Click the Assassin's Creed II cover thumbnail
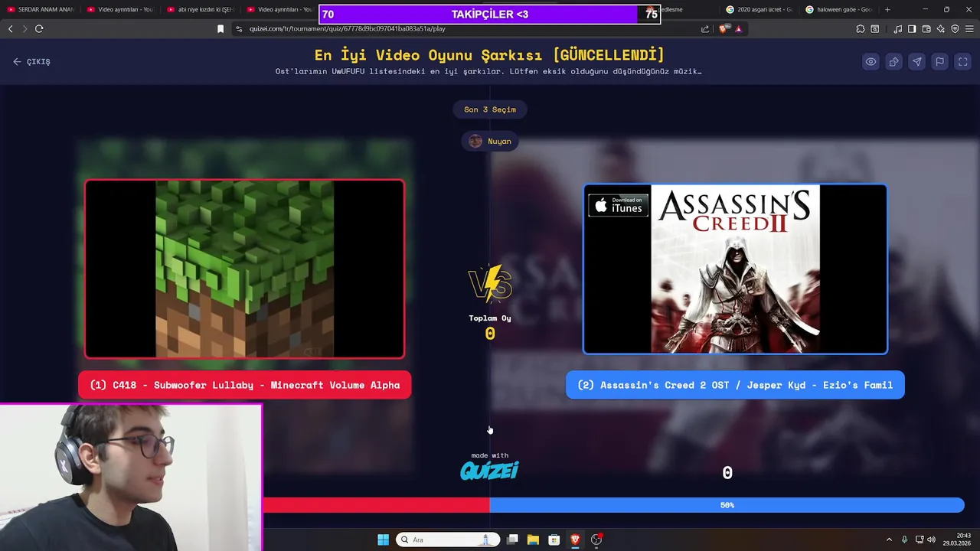 pyautogui.click(x=735, y=269)
